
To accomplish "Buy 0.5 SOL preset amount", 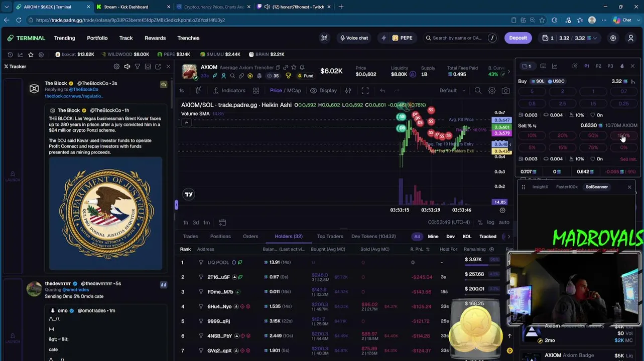I will 532,104.
